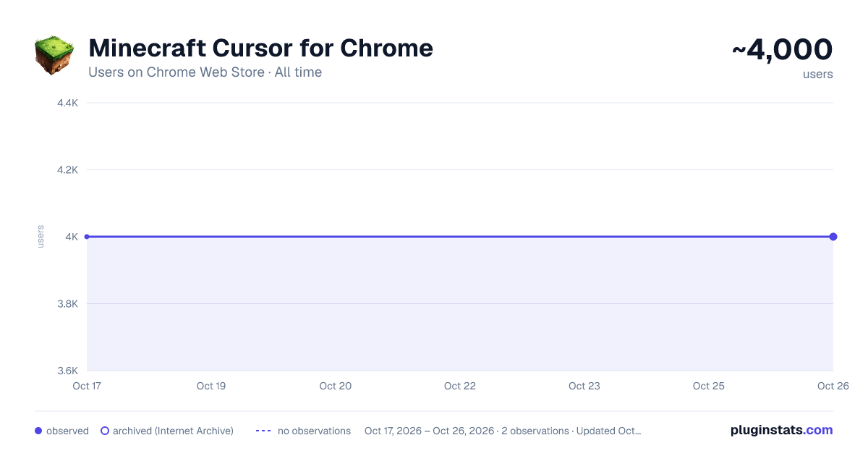Click the archived legend hollow circle
868x456 pixels.
[x=105, y=431]
